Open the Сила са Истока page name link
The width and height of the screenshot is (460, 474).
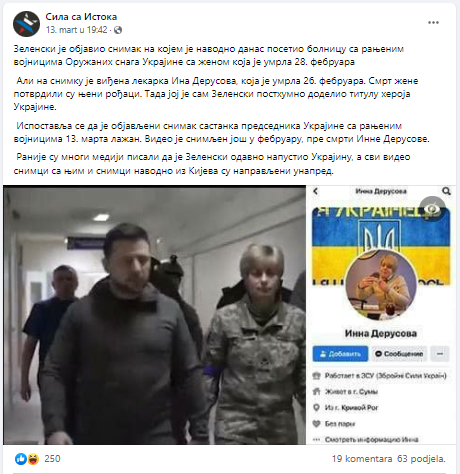[81, 17]
